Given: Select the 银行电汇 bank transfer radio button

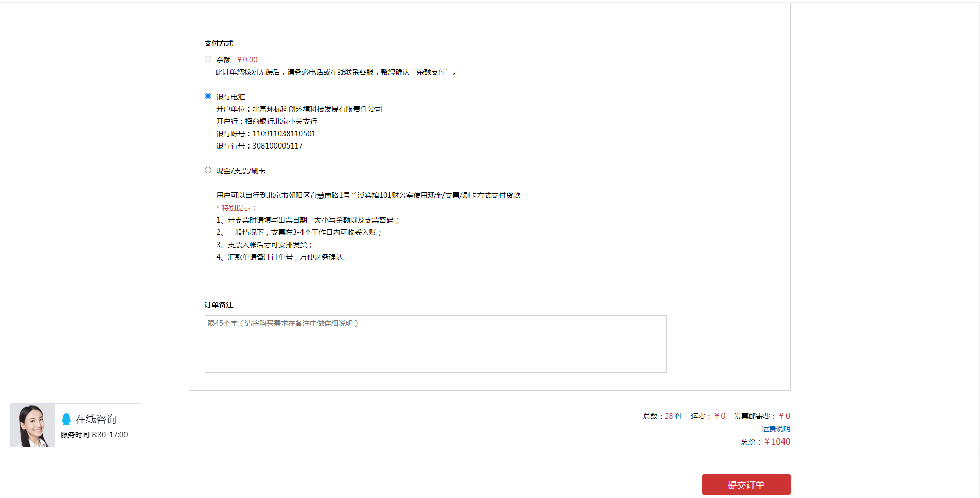Looking at the screenshot, I should coord(208,96).
